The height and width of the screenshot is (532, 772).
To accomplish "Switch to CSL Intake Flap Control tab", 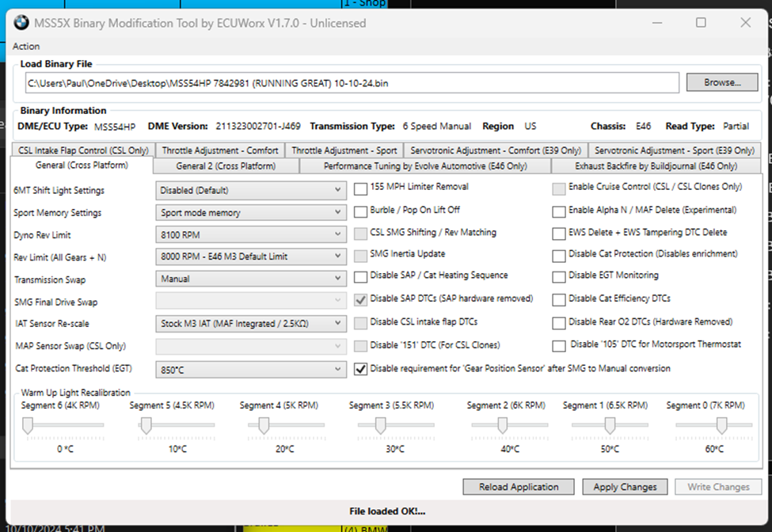I will coord(83,150).
